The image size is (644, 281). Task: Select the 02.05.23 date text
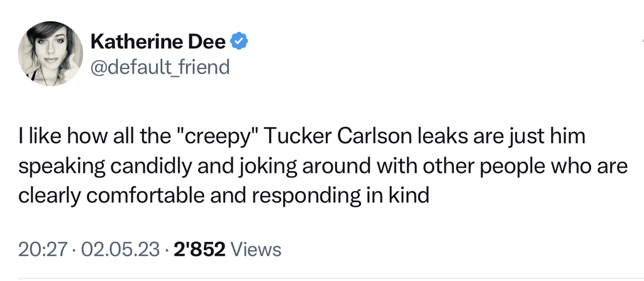tap(120, 250)
